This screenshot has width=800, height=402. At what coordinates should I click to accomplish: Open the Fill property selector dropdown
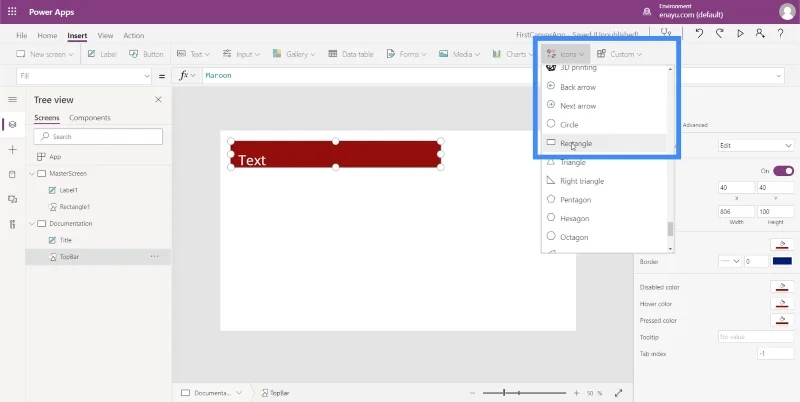click(x=84, y=76)
